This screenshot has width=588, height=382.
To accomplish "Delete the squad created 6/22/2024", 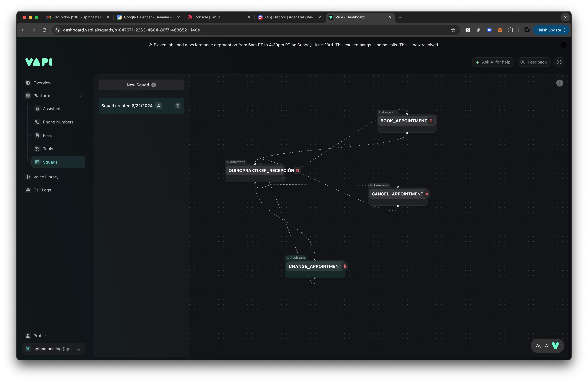I will [178, 106].
